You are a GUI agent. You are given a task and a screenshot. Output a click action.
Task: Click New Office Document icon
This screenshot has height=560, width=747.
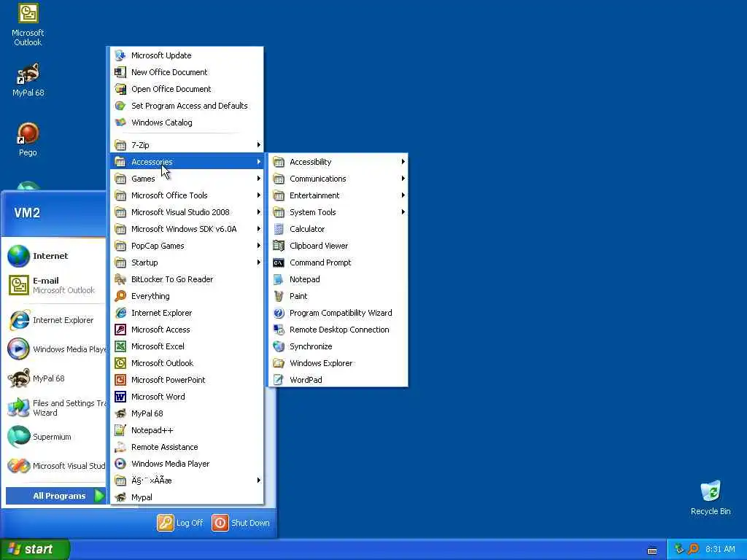coord(120,72)
